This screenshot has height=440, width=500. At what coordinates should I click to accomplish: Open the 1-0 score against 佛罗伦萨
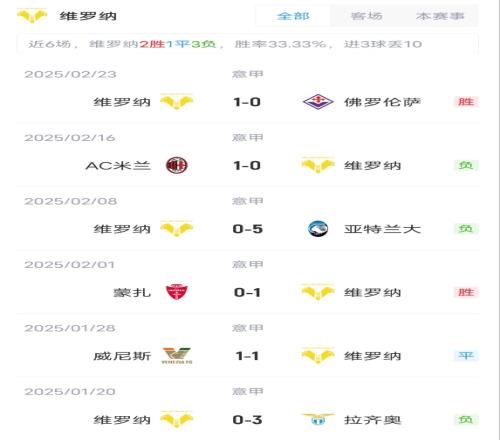pyautogui.click(x=247, y=102)
